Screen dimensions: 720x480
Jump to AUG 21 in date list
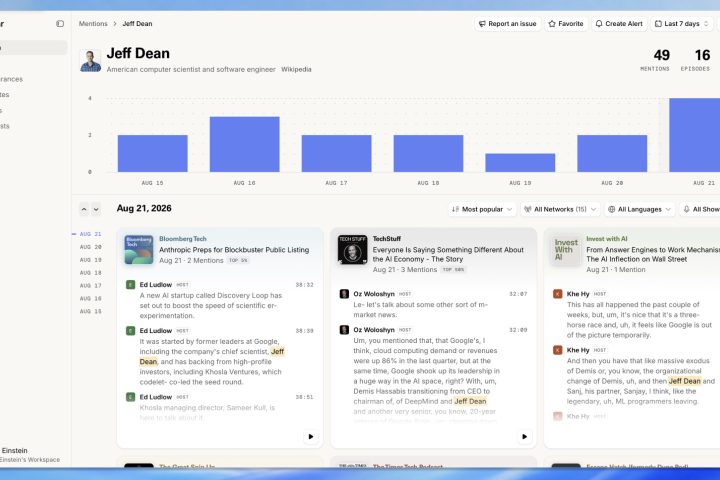[x=90, y=234]
